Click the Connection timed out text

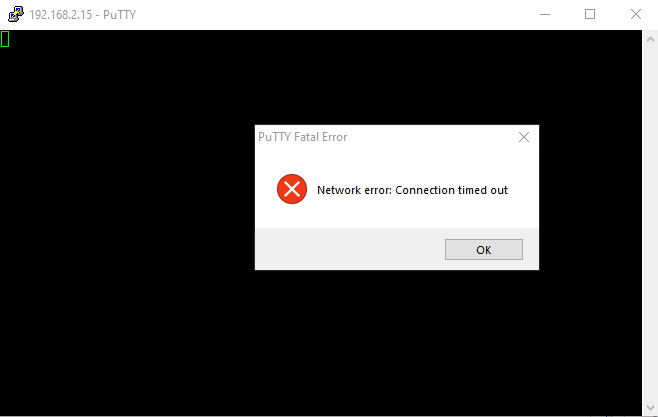click(452, 190)
